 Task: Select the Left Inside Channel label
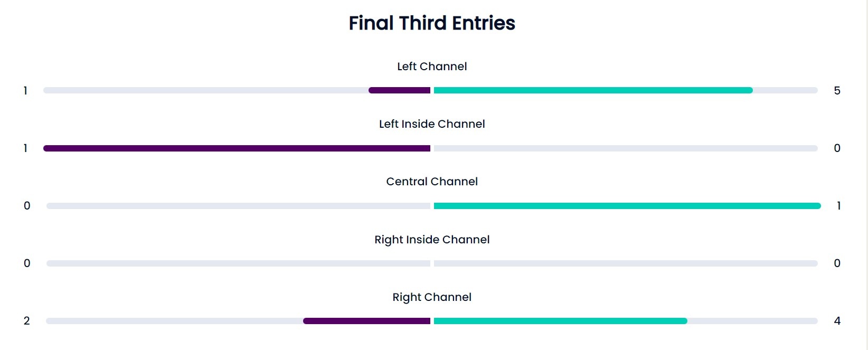point(432,124)
